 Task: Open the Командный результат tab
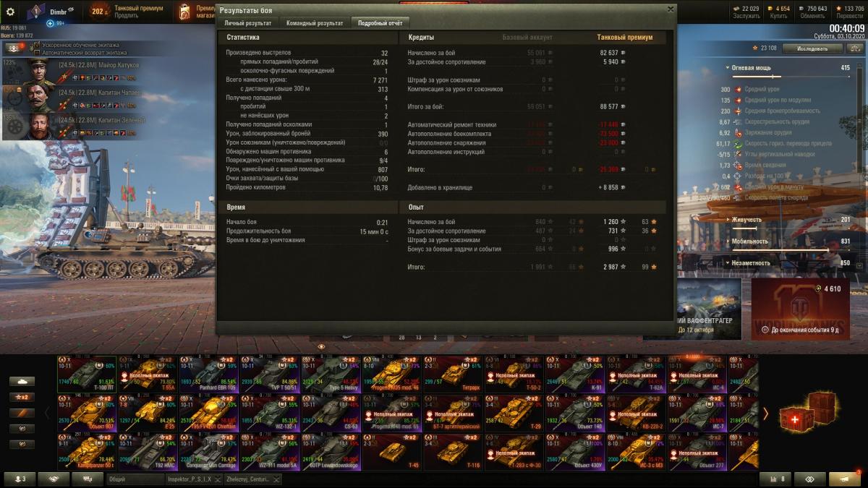314,23
